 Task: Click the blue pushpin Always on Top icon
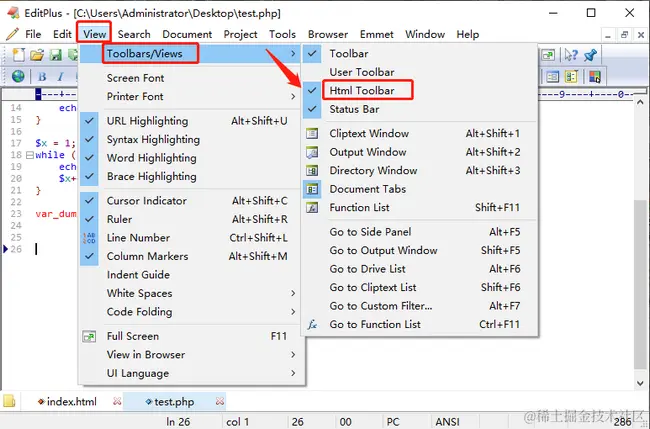click(590, 55)
